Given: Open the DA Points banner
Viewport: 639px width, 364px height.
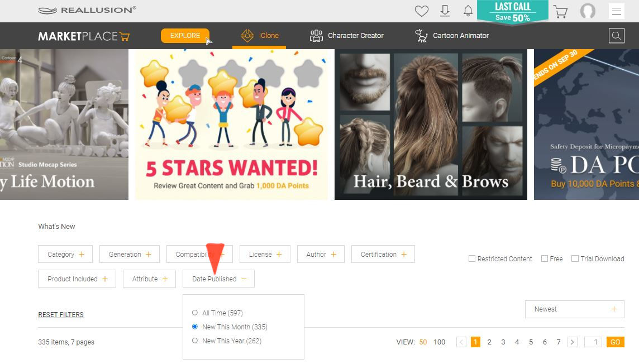Looking at the screenshot, I should (x=586, y=124).
